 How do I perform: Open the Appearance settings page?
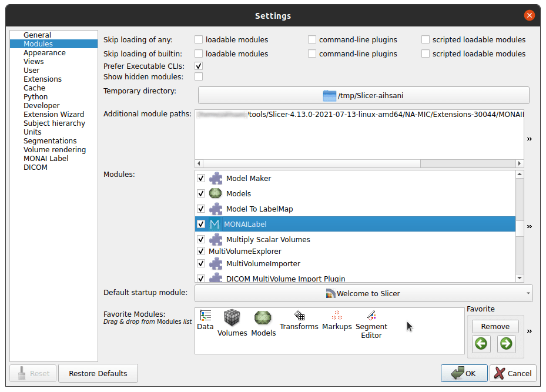pos(45,52)
